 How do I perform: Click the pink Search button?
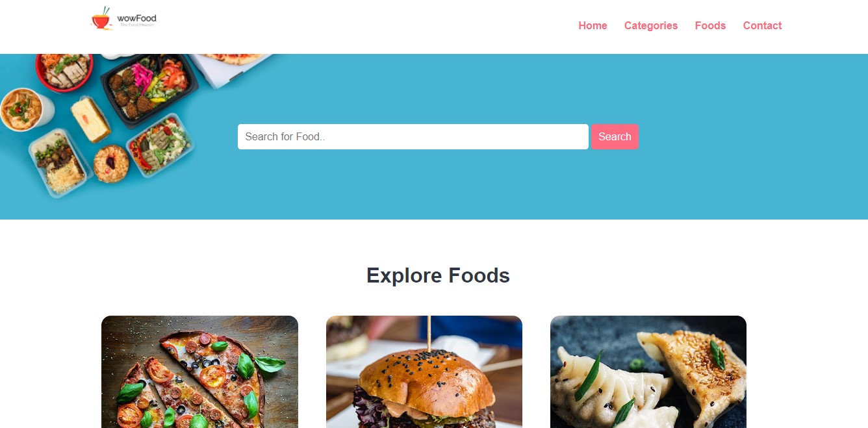coord(615,136)
